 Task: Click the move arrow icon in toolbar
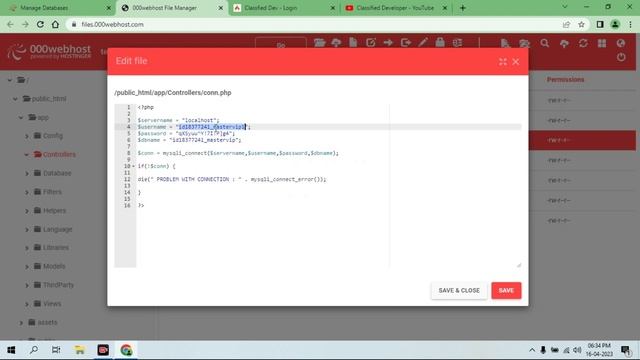388,42
